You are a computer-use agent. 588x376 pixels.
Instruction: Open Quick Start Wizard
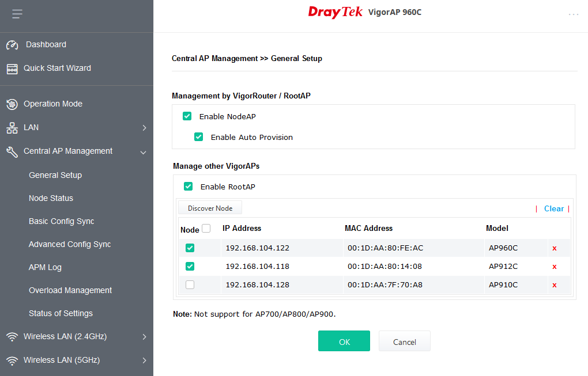[x=58, y=68]
